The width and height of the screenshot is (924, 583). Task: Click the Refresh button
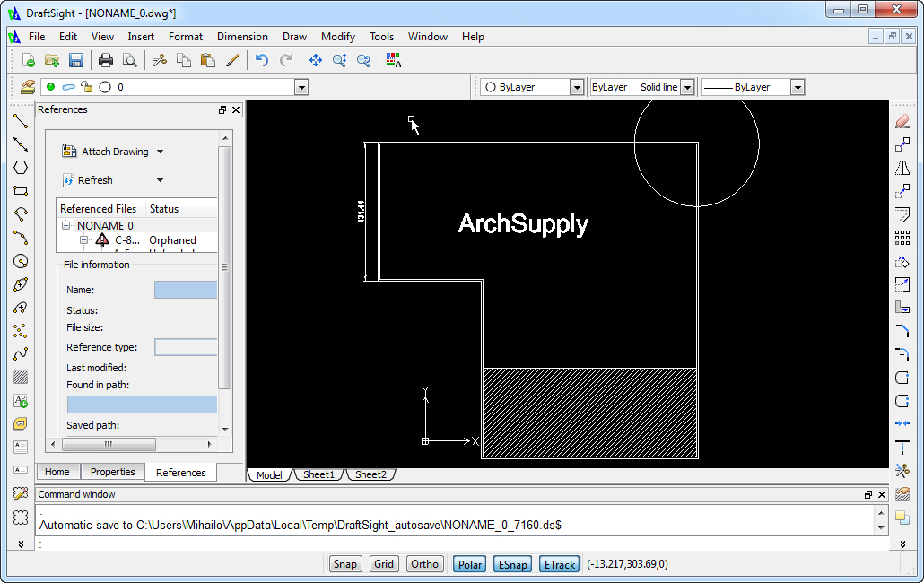point(88,180)
